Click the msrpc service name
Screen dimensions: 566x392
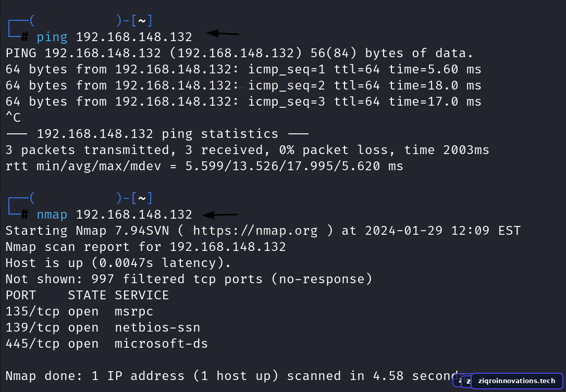134,312
